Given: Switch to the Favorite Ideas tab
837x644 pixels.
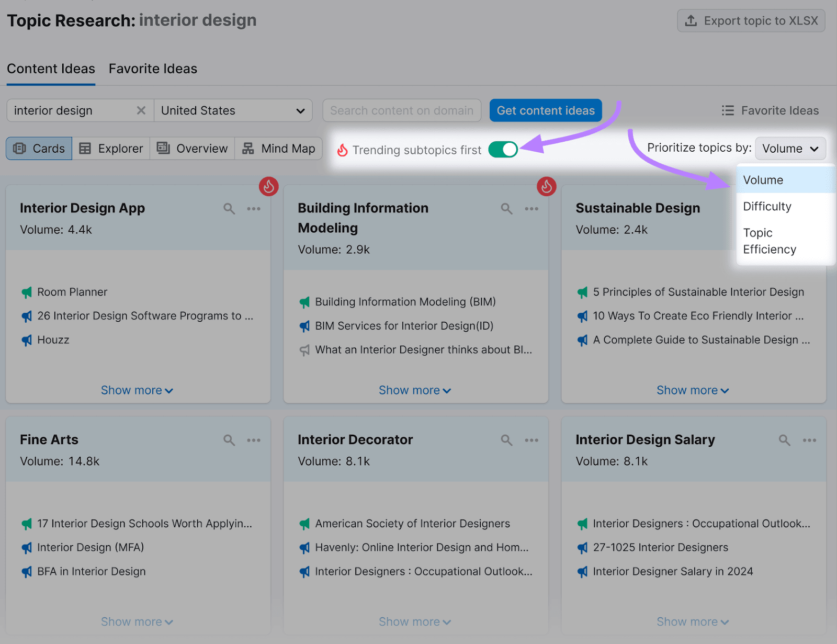Looking at the screenshot, I should (x=153, y=69).
